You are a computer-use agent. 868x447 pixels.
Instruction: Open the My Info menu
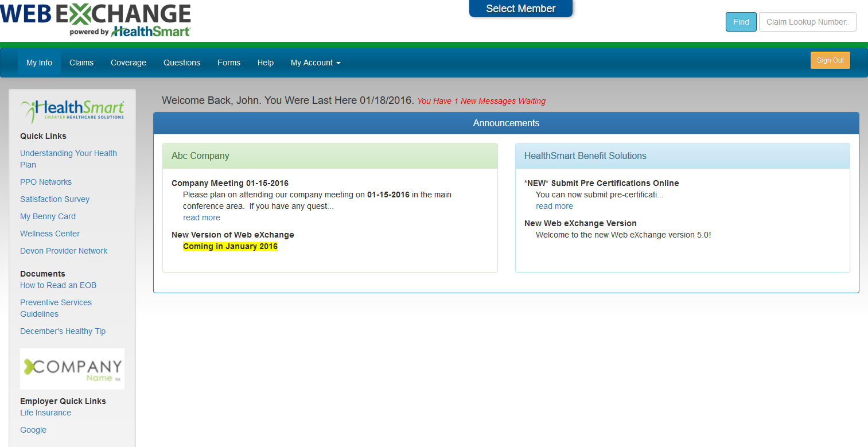coord(40,63)
